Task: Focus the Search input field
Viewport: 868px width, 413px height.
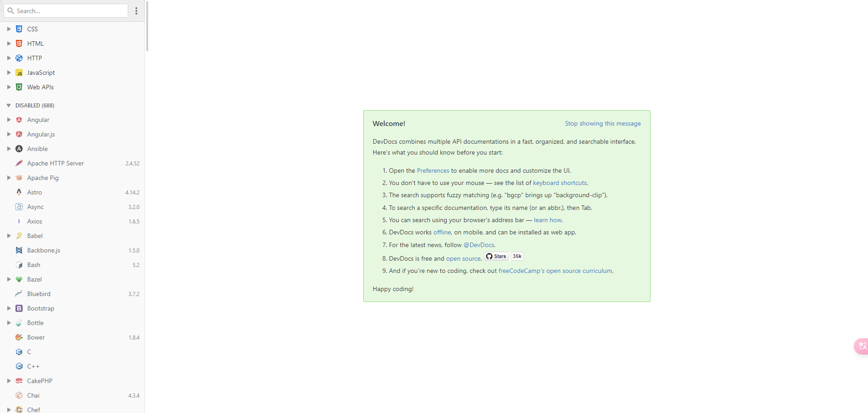Action: (x=66, y=11)
